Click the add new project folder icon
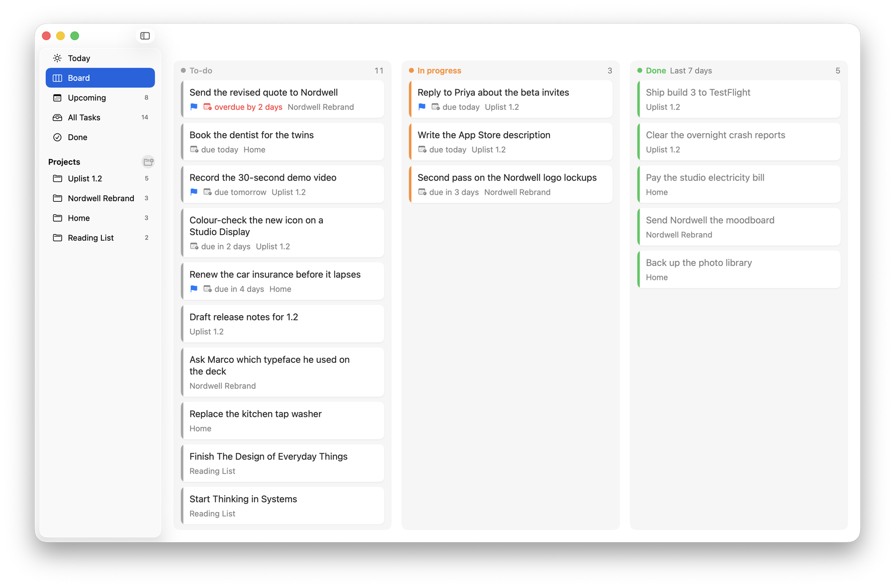The height and width of the screenshot is (588, 895). pos(148,162)
